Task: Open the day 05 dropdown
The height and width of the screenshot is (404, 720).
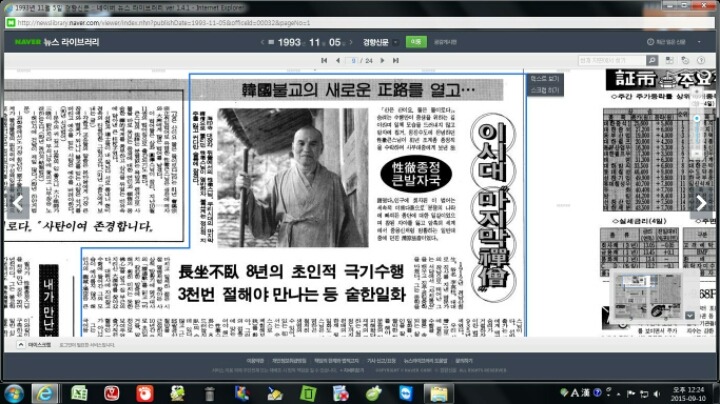Action: pyautogui.click(x=337, y=42)
